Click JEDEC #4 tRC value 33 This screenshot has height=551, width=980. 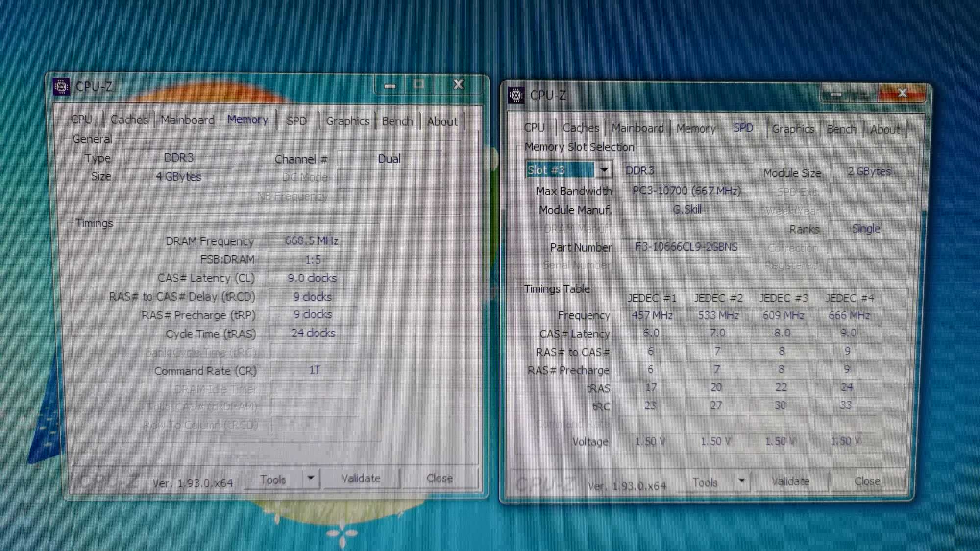846,406
